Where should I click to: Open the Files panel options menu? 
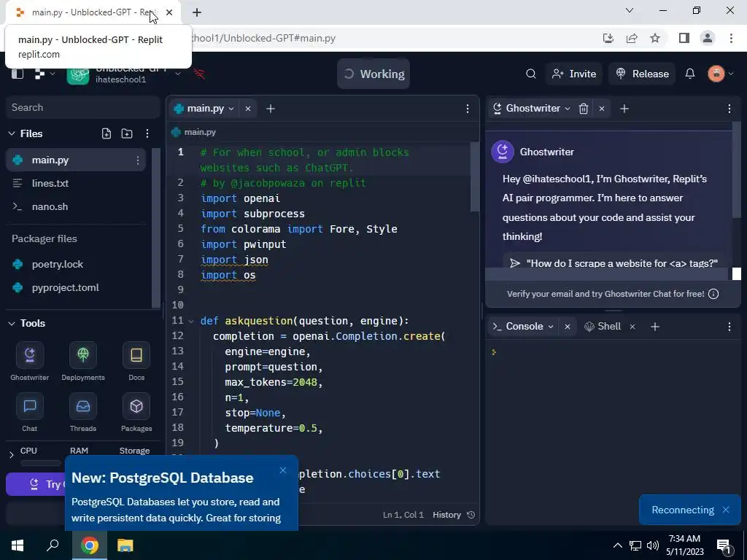click(147, 134)
